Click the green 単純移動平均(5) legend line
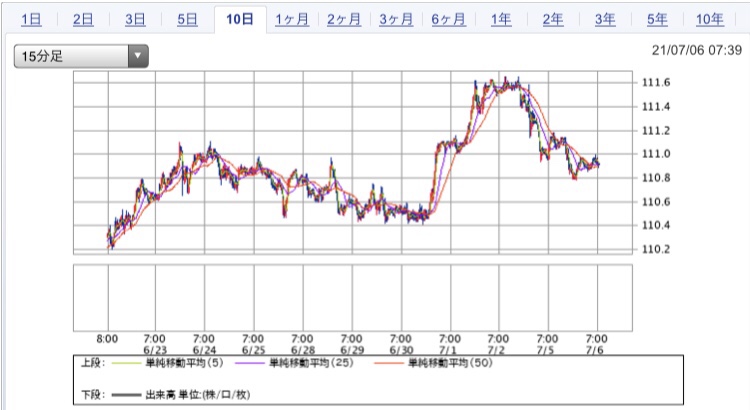 (x=126, y=364)
